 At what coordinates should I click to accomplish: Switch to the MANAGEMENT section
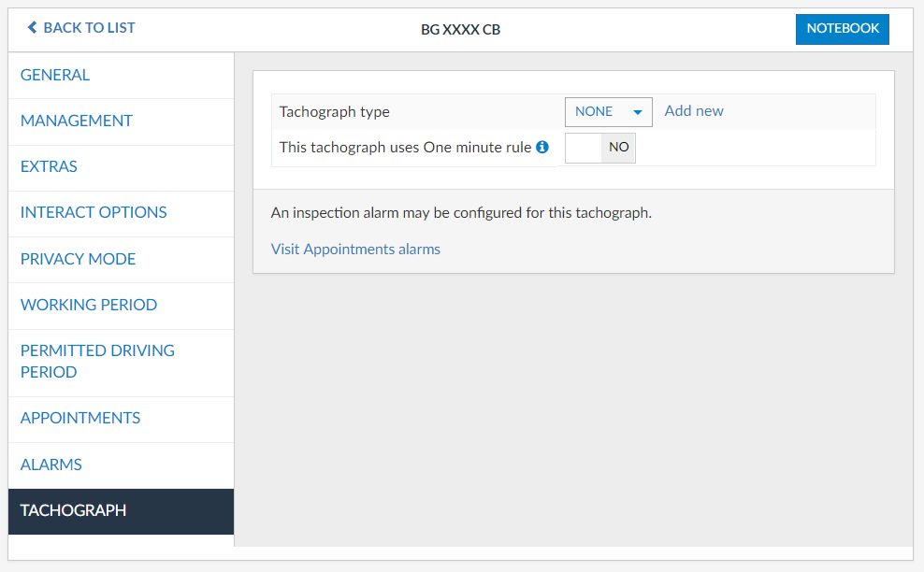tap(77, 121)
